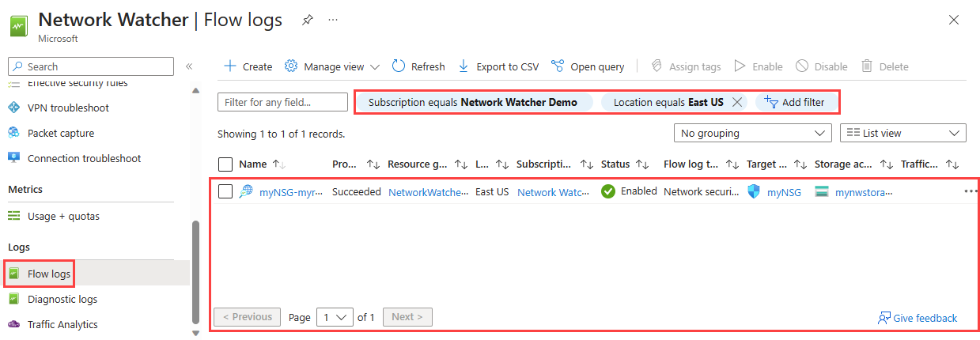Open the Network Watc... subscription link
Image resolution: width=980 pixels, height=340 pixels.
point(554,191)
